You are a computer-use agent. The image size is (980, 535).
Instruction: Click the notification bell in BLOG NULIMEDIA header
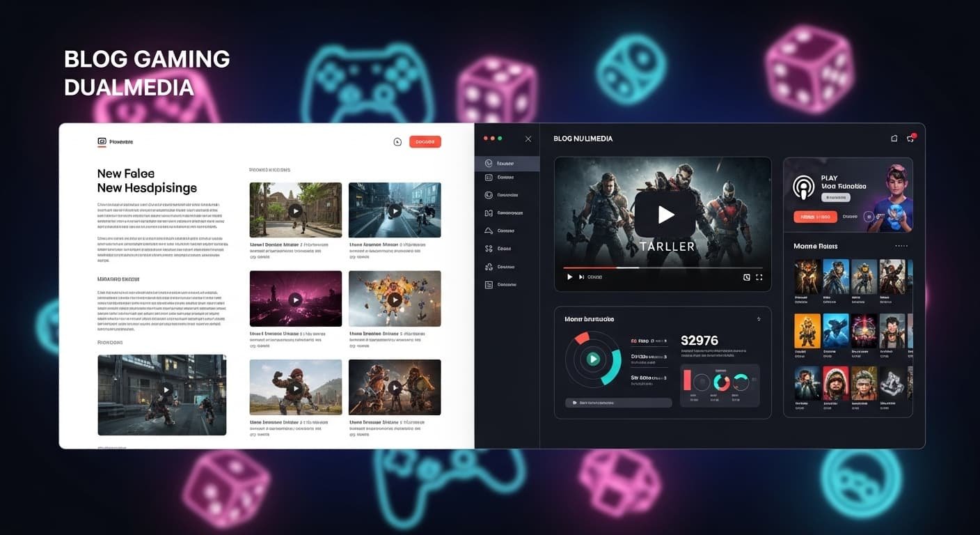pos(894,138)
